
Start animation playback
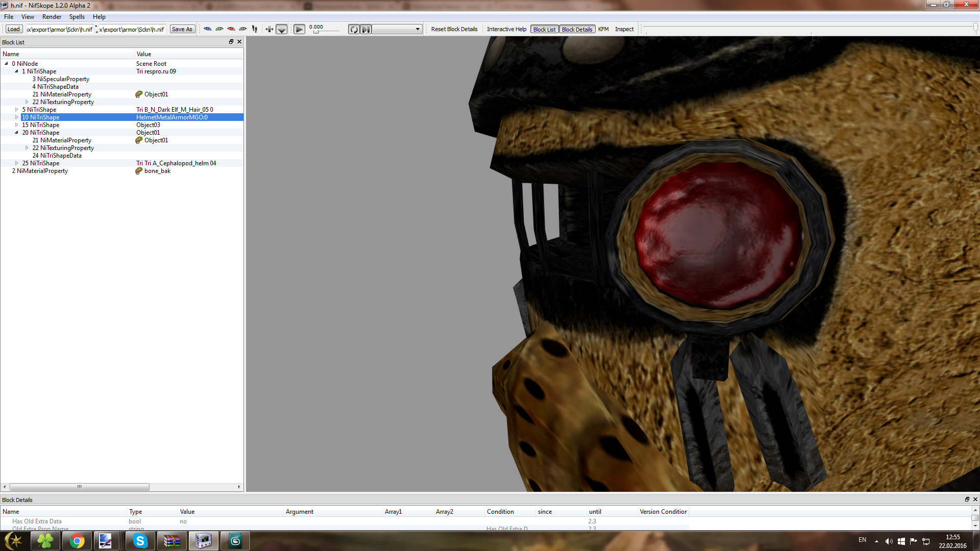300,29
